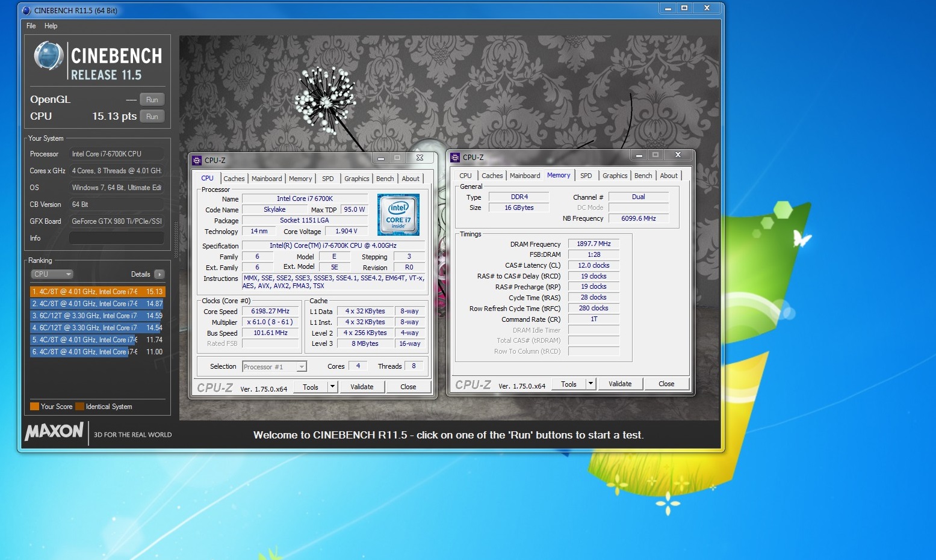Image resolution: width=936 pixels, height=560 pixels.
Task: Open About tab in left CPU-Z window
Action: pos(411,179)
